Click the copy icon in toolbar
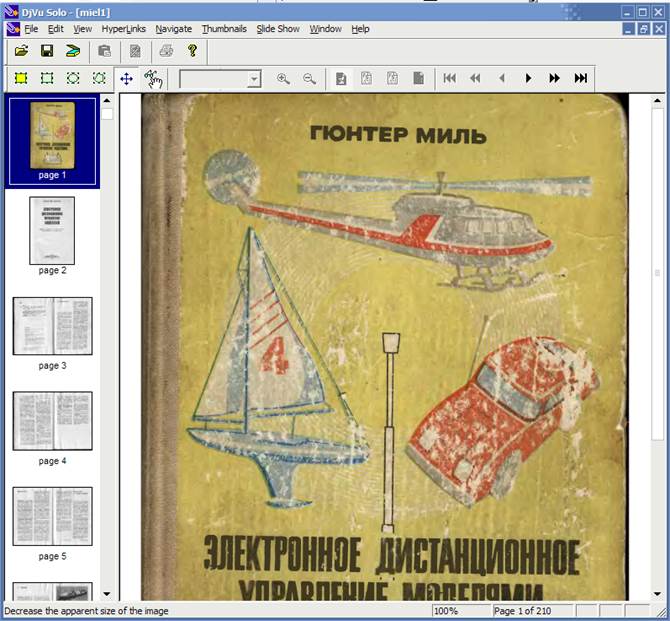The height and width of the screenshot is (621, 670). click(x=104, y=51)
